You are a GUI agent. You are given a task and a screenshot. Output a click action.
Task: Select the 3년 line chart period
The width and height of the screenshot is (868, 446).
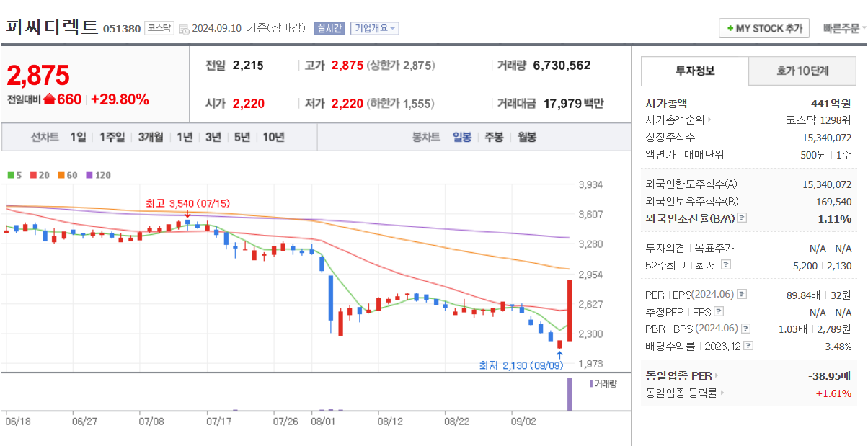coord(213,137)
